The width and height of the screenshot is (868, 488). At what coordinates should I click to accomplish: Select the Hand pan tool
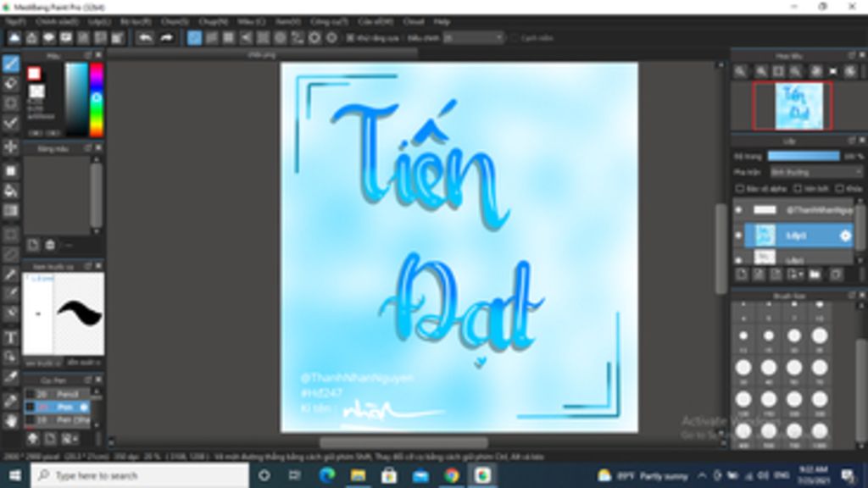10,422
